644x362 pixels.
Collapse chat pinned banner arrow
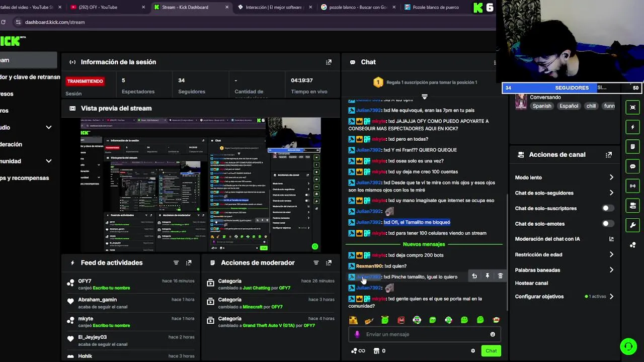pyautogui.click(x=425, y=96)
